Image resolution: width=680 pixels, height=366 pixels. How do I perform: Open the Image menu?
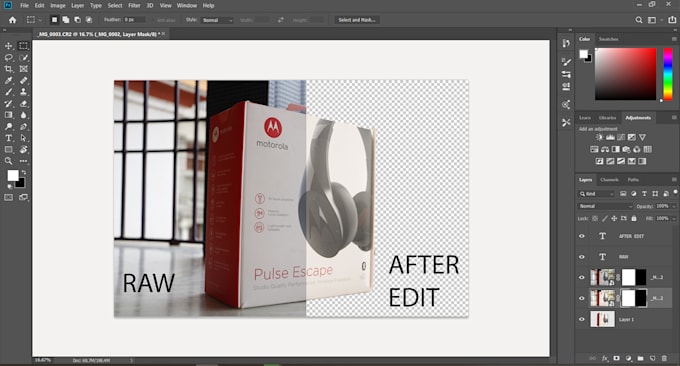(x=58, y=6)
